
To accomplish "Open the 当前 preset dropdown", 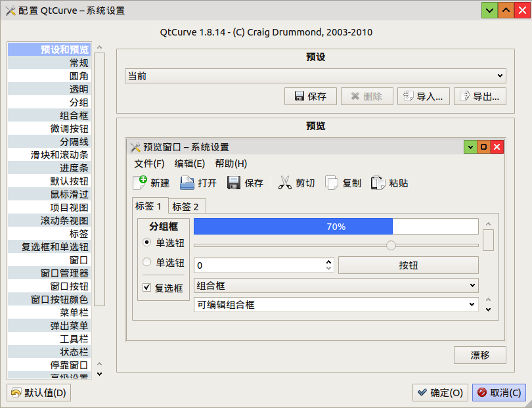I will pos(315,76).
